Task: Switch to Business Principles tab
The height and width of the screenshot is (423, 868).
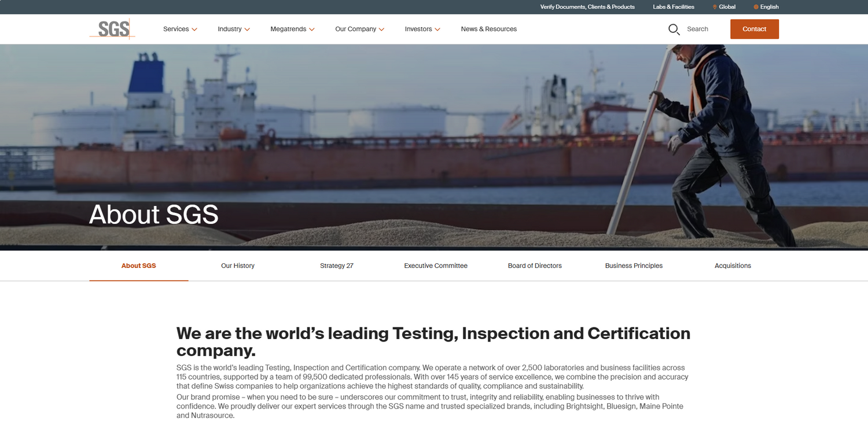Action: (634, 266)
